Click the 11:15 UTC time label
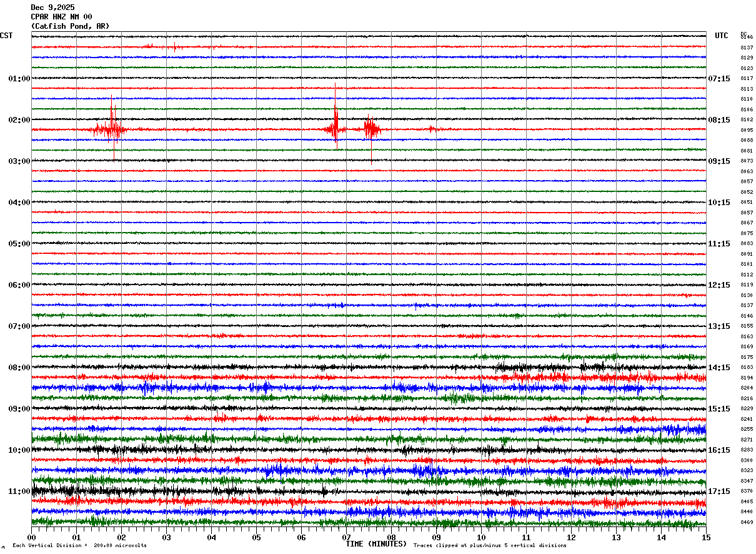This screenshot has width=756, height=554. pos(719,244)
